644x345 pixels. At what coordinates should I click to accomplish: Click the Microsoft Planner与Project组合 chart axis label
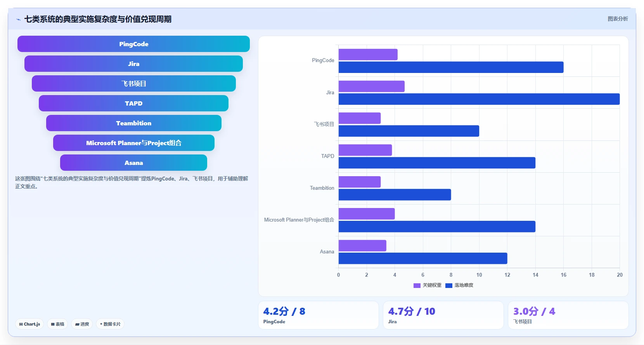(299, 220)
